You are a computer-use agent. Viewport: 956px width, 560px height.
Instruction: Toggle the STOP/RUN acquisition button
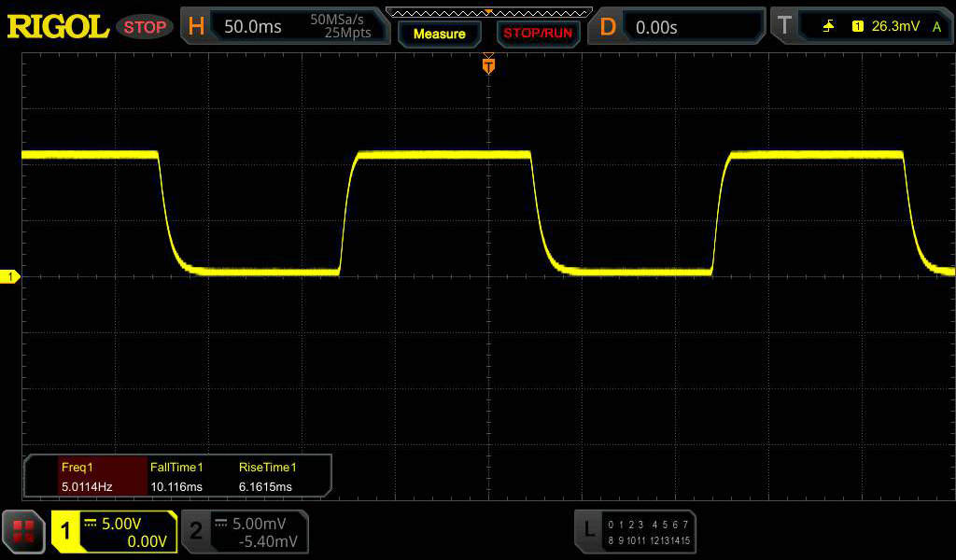pyautogui.click(x=538, y=34)
